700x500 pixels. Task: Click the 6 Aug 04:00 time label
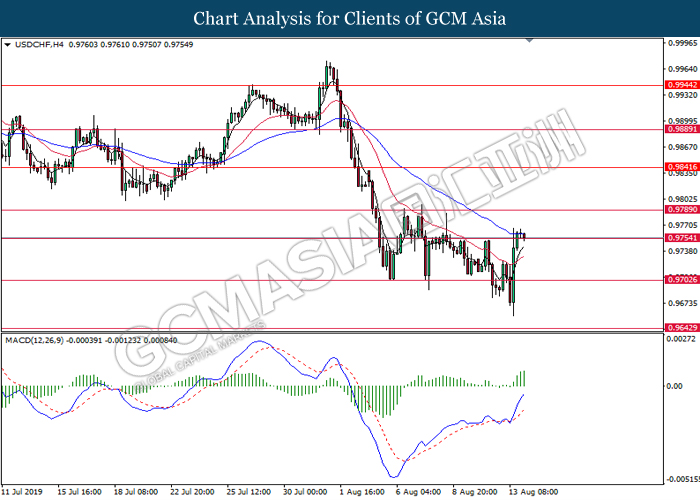419,492
